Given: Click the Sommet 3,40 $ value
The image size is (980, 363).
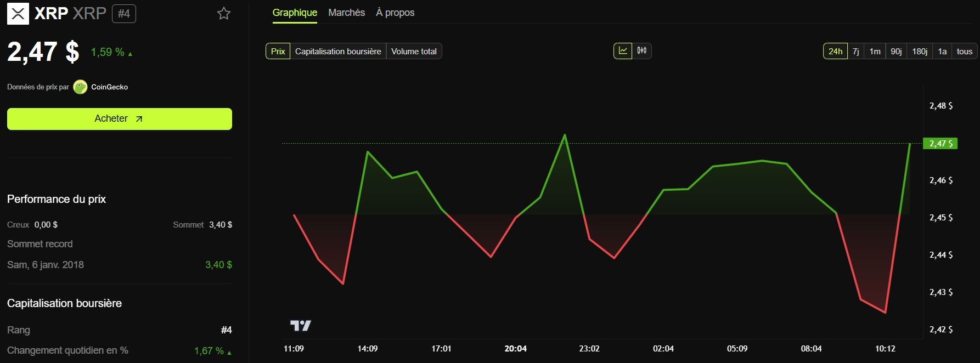Looking at the screenshot, I should click(221, 225).
